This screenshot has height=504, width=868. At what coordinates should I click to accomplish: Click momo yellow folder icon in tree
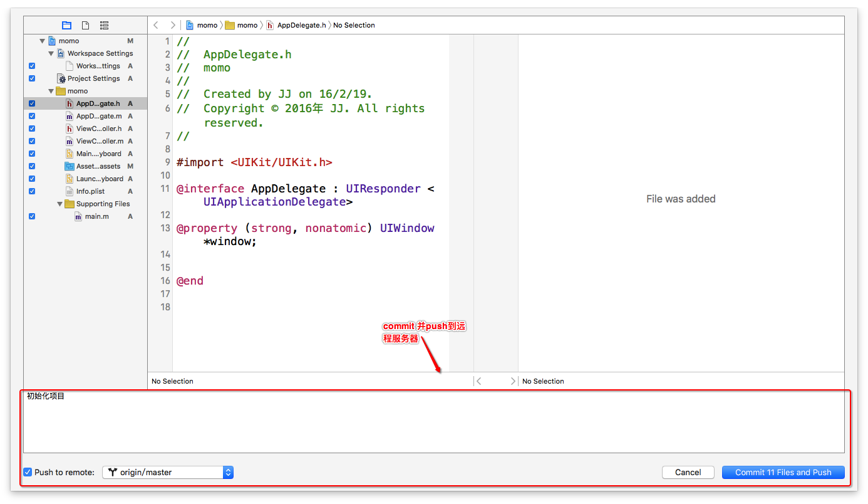61,91
